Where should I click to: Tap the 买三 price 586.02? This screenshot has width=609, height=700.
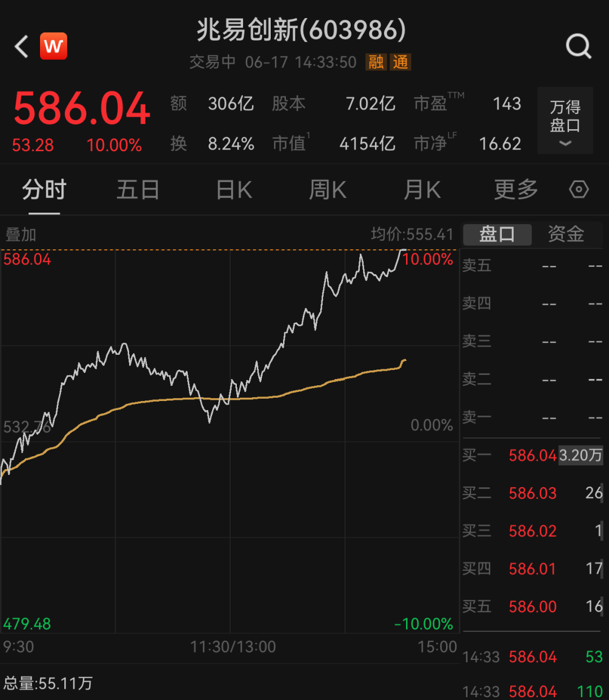[532, 531]
